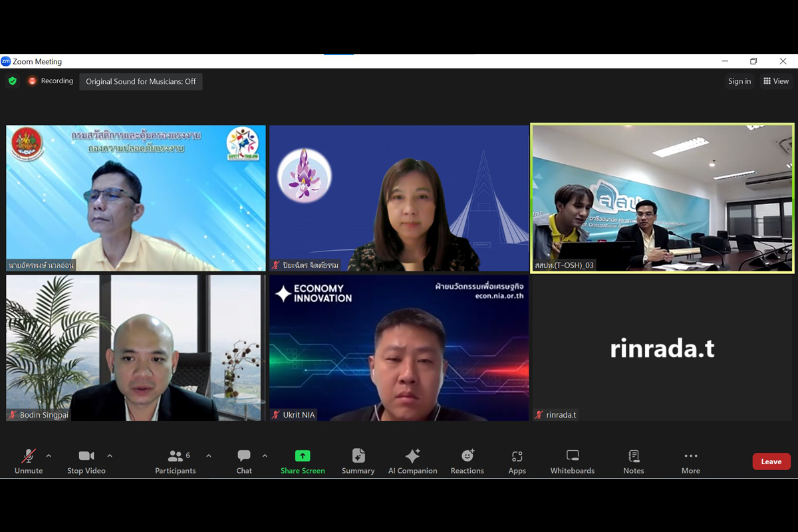Image resolution: width=798 pixels, height=532 pixels.
Task: Open the Summary tool
Action: coord(358,461)
